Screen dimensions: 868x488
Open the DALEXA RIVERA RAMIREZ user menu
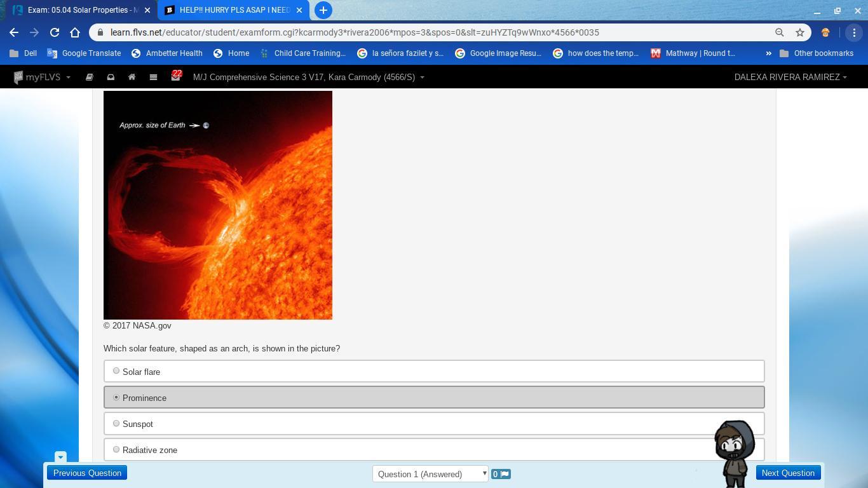790,77
